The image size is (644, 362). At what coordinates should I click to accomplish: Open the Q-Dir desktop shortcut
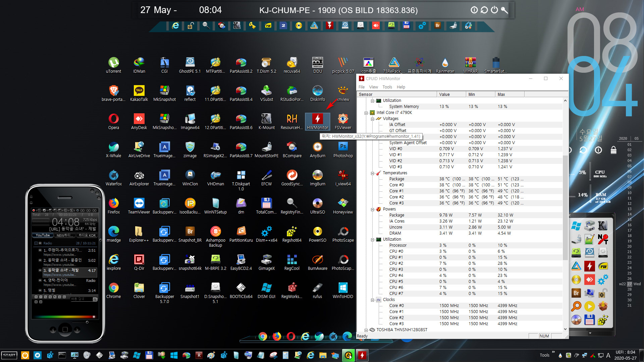[139, 262]
